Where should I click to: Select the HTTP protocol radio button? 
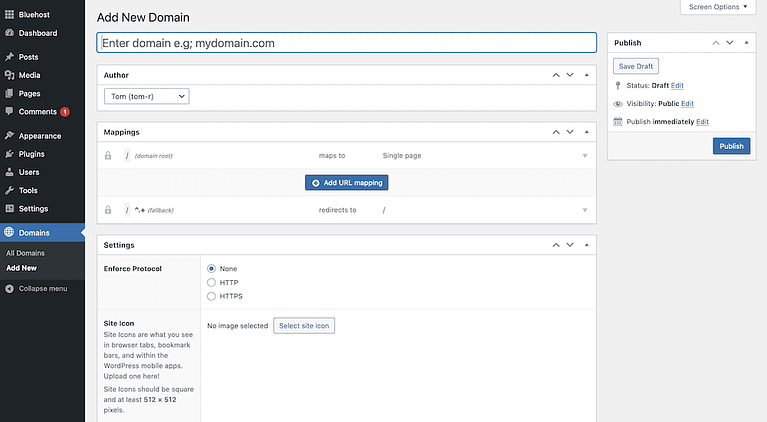(211, 282)
